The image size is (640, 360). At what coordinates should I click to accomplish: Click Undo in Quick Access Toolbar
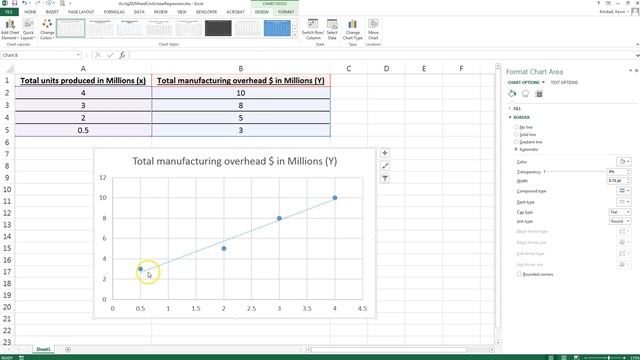25,3
